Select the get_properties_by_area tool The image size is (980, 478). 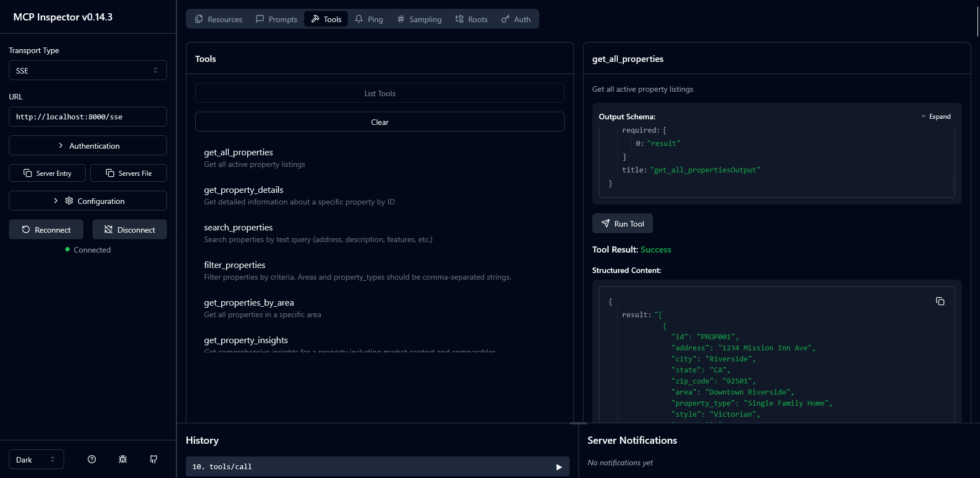380,308
